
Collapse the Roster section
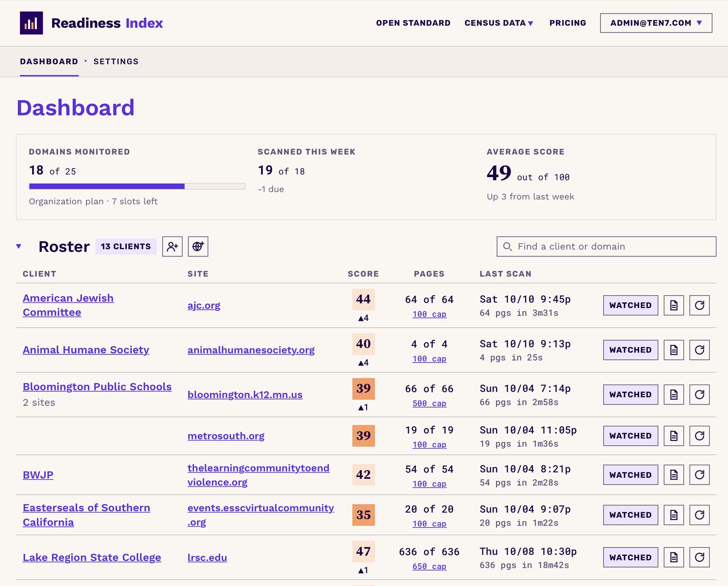19,247
